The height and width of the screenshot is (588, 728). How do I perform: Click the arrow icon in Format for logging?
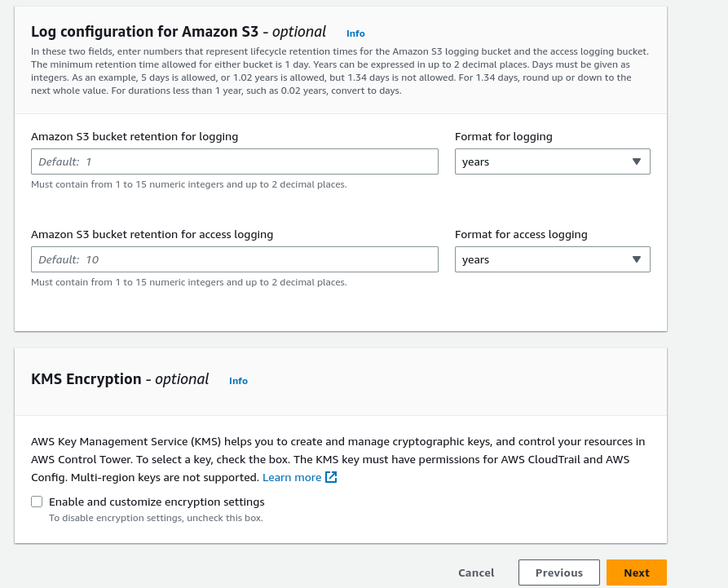[637, 161]
